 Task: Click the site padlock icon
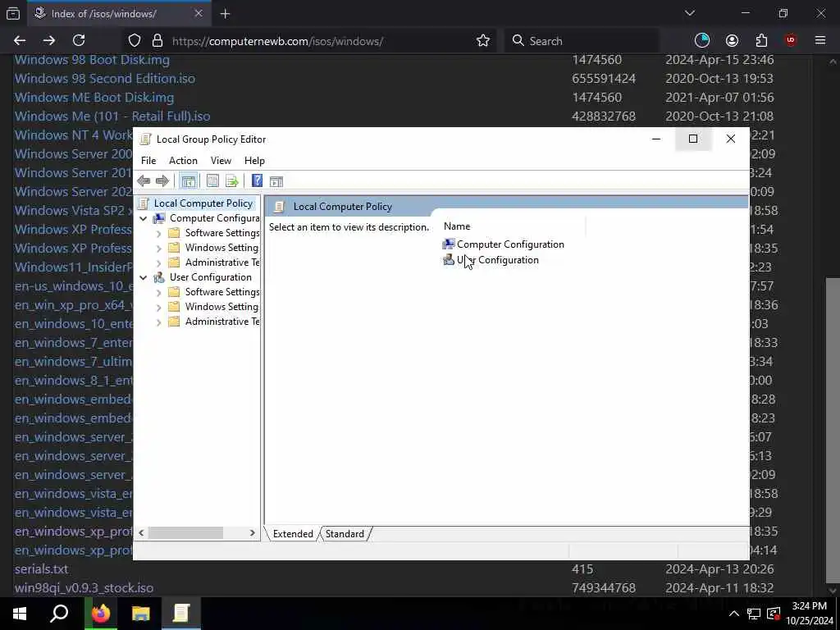157,41
